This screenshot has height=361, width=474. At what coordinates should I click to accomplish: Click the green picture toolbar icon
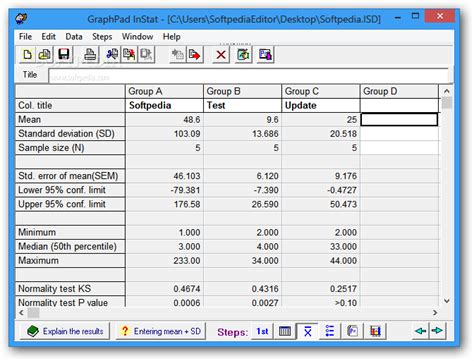tap(243, 54)
